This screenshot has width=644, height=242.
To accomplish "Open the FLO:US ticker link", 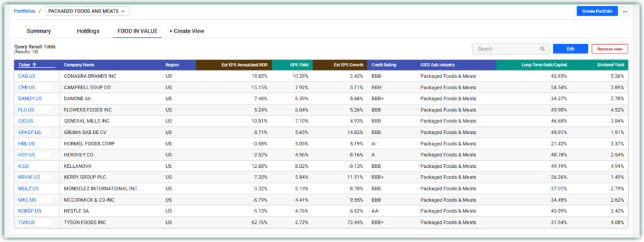I will (x=26, y=110).
